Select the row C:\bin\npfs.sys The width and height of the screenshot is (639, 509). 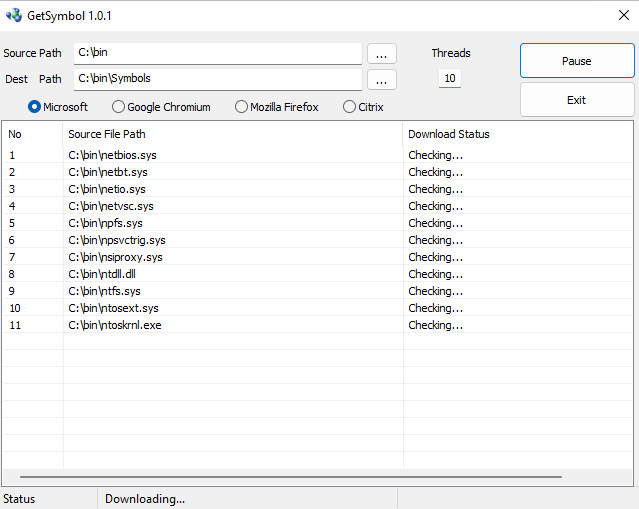tap(317, 223)
